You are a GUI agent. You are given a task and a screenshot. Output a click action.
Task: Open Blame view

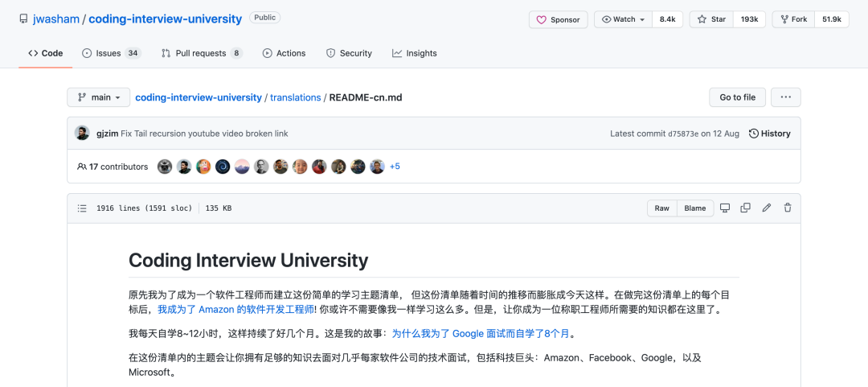point(694,208)
